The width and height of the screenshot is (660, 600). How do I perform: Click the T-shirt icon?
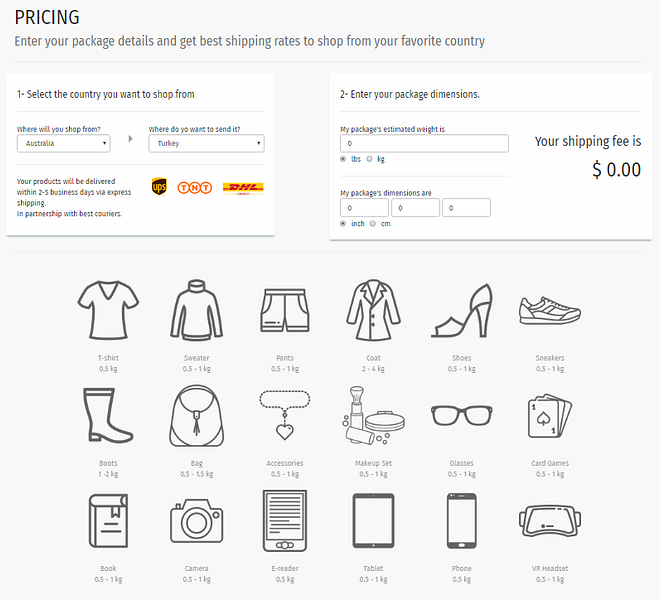click(x=108, y=310)
